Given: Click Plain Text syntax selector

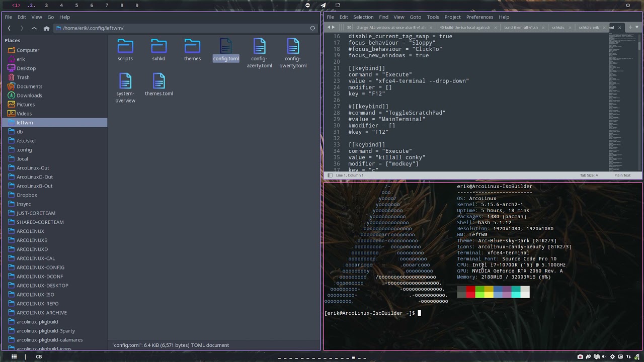Looking at the screenshot, I should click(x=622, y=175).
